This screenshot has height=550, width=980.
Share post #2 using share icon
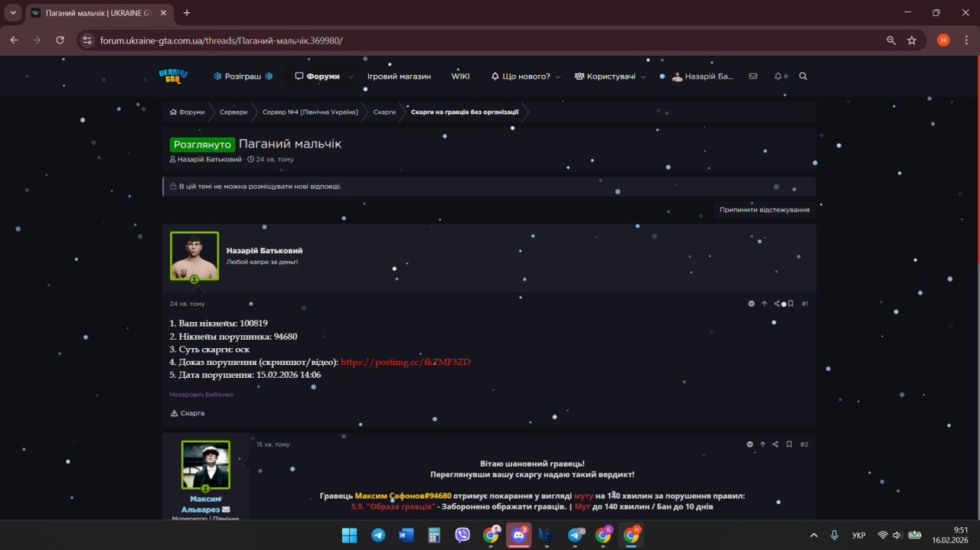776,444
